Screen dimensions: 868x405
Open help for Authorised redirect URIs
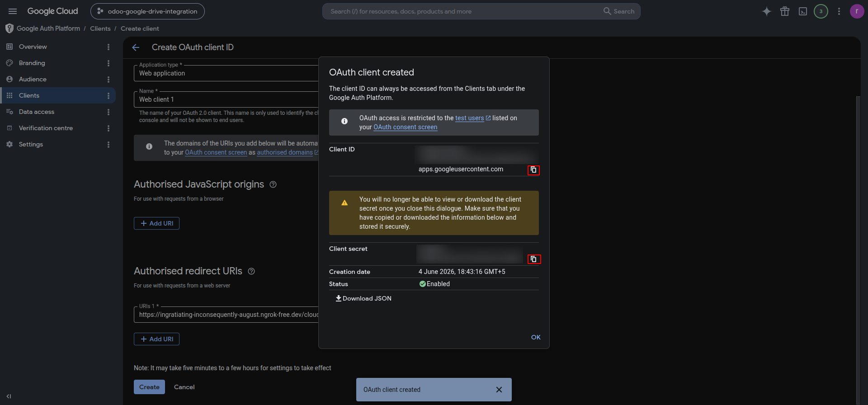pos(251,271)
